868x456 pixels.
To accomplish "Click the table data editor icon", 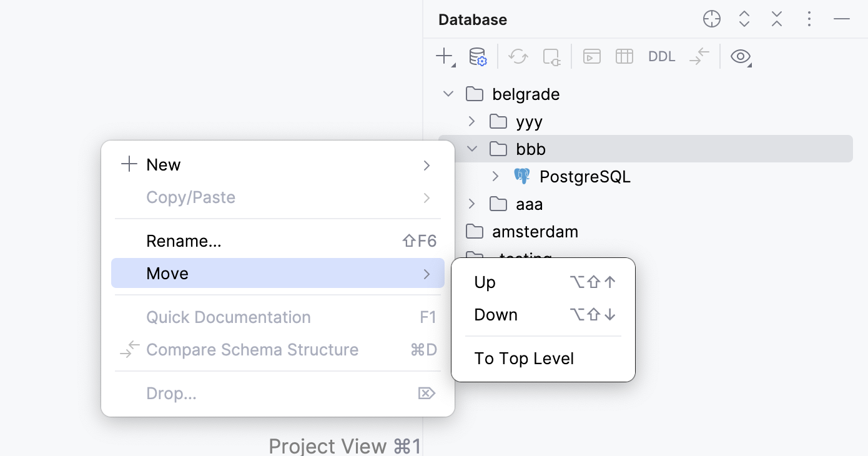I will click(x=624, y=56).
